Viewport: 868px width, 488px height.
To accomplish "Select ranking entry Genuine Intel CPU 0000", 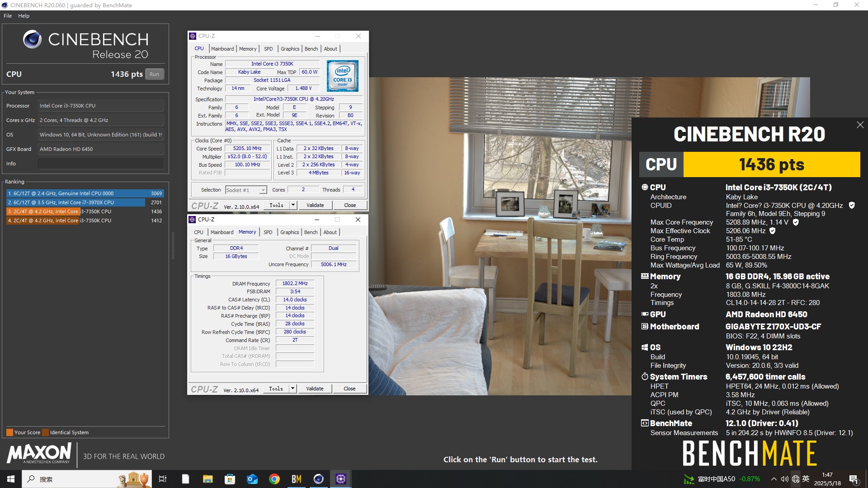I will (x=85, y=193).
